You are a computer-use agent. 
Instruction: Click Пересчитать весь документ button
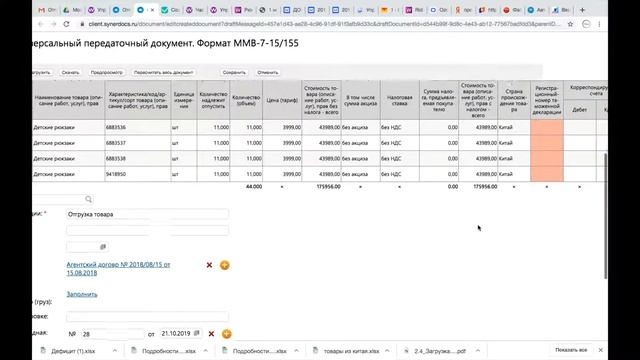[x=163, y=72]
